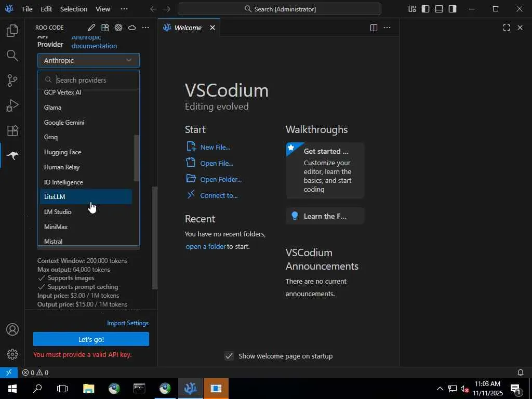The image size is (532, 399).
Task: Click the Let's go! button
Action: (91, 339)
